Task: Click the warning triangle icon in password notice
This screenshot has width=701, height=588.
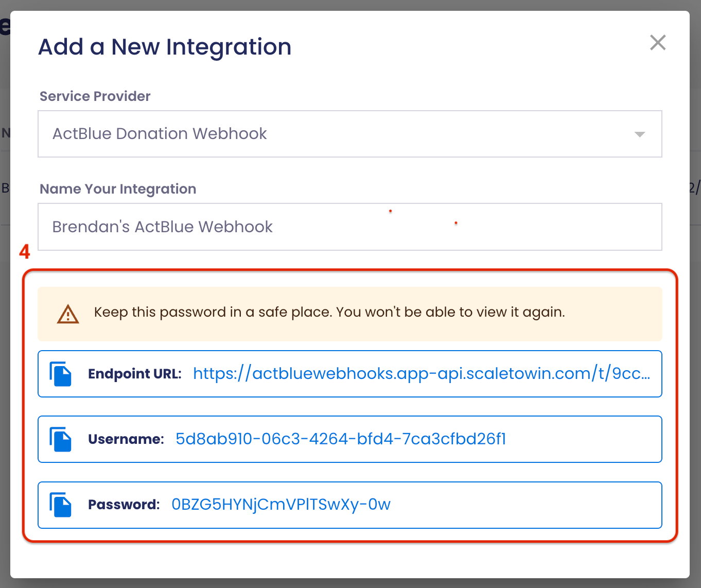Action: click(x=68, y=314)
